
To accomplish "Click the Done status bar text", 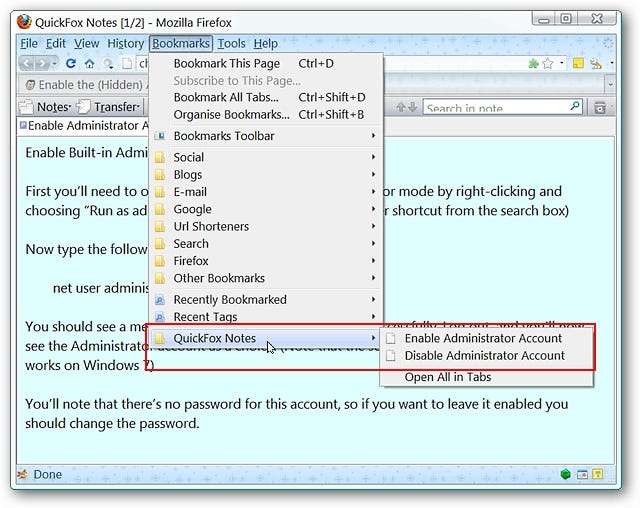I will pos(47,474).
